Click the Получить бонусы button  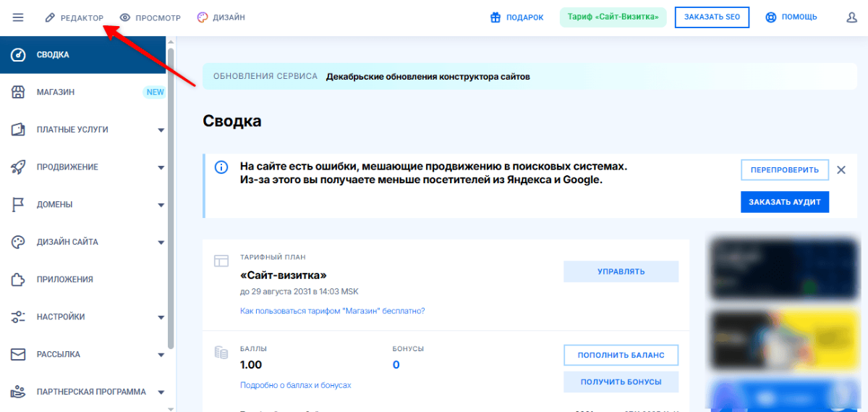click(x=621, y=382)
